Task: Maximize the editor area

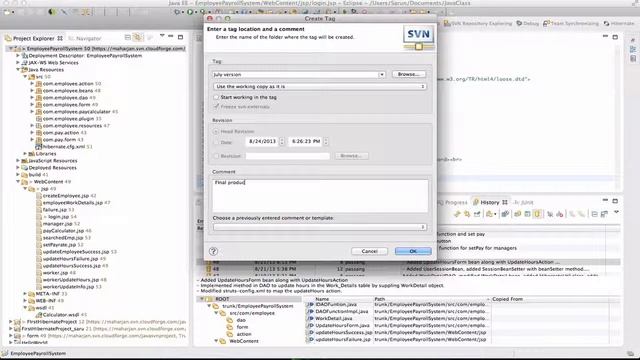Action: 615,37
